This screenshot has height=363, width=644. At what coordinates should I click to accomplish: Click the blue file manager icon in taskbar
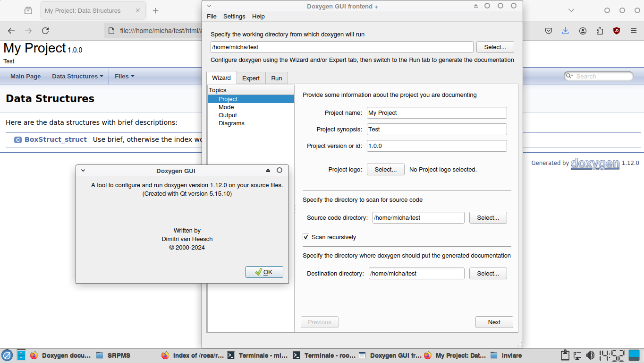coord(21,355)
